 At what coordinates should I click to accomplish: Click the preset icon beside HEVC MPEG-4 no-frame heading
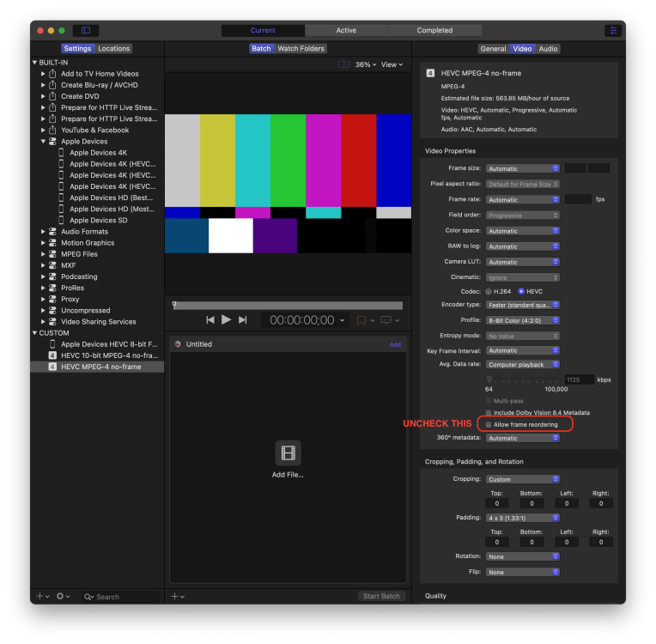tap(430, 73)
